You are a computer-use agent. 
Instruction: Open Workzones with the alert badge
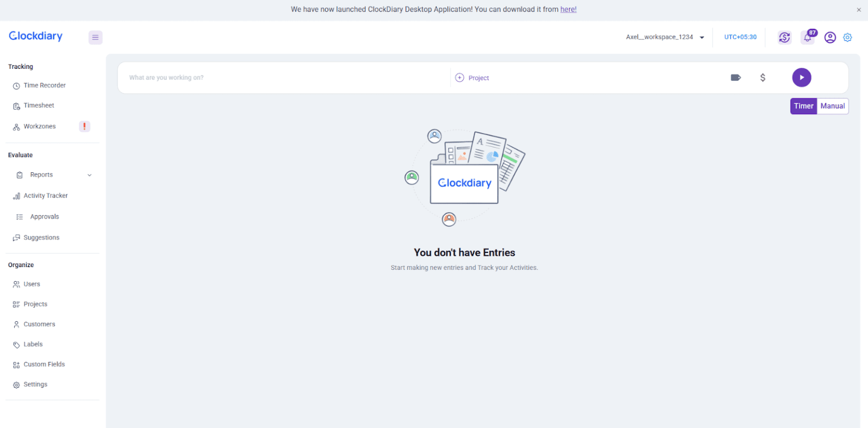click(39, 126)
